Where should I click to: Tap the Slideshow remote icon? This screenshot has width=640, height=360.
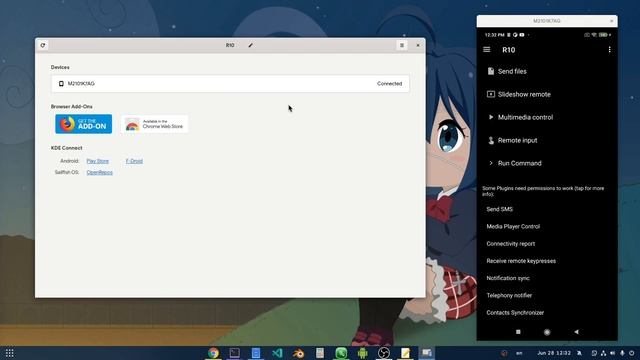(491, 94)
